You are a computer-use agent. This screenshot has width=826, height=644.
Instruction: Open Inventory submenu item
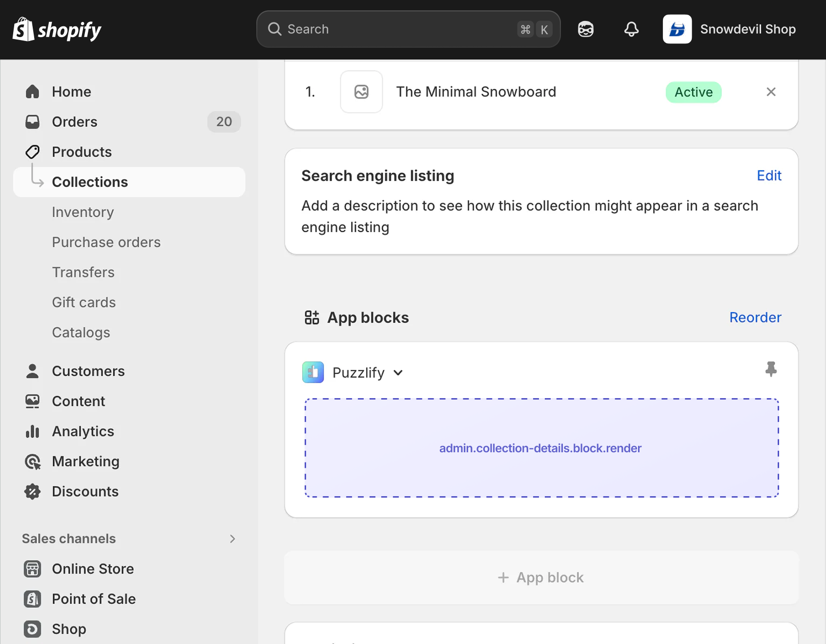pos(83,212)
